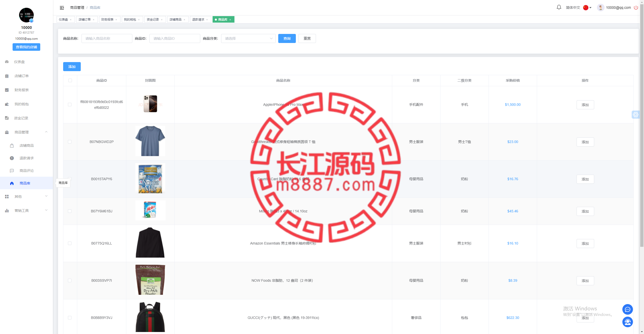The height and width of the screenshot is (334, 644).
Task: Check the B003SSVP7I row checkbox
Action: tap(70, 280)
